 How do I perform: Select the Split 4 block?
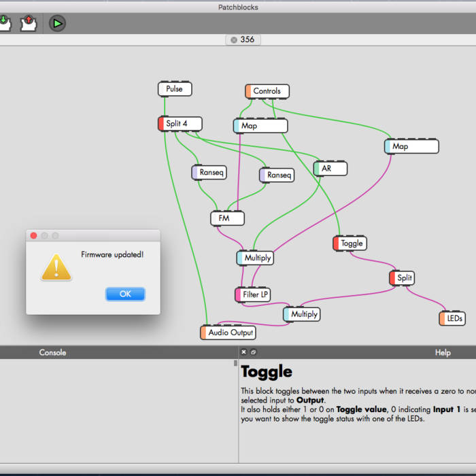(180, 124)
